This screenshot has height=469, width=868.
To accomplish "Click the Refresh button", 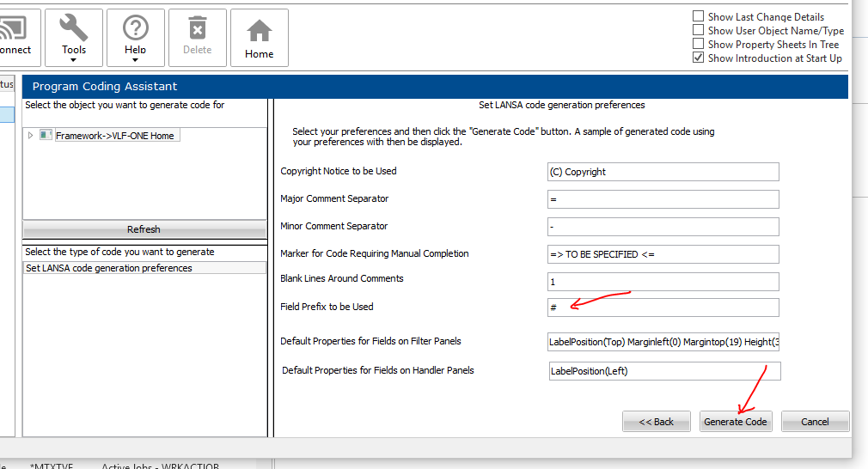I will (x=144, y=229).
